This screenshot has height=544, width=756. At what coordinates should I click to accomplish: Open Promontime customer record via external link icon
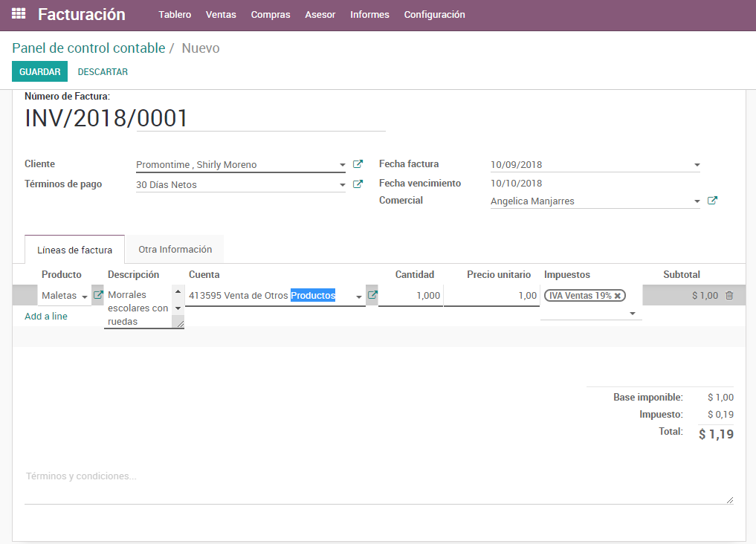358,164
